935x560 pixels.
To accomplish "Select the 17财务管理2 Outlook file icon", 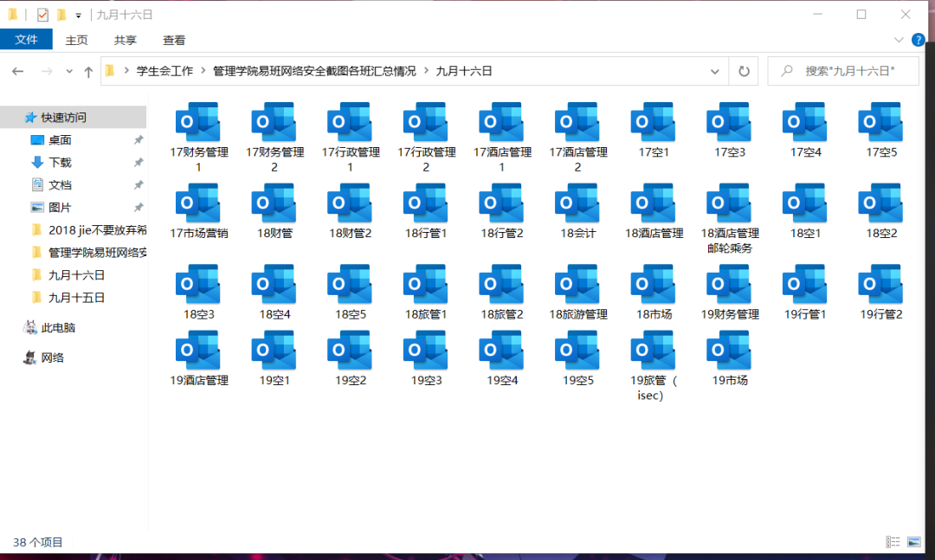I will [274, 122].
